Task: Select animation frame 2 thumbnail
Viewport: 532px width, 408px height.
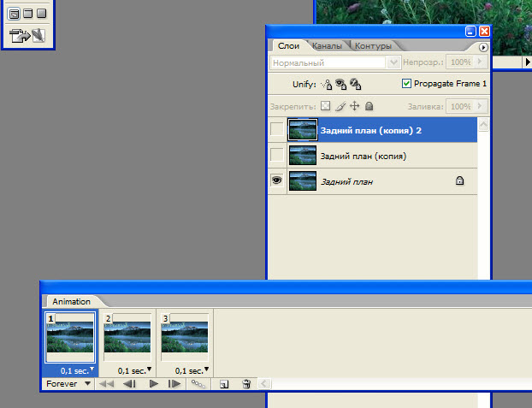Action: (127, 337)
